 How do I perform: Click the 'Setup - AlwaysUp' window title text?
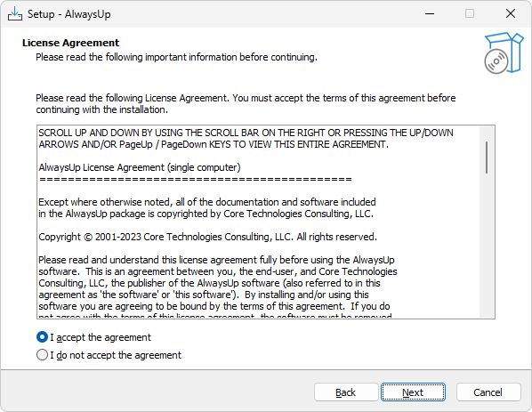(69, 14)
